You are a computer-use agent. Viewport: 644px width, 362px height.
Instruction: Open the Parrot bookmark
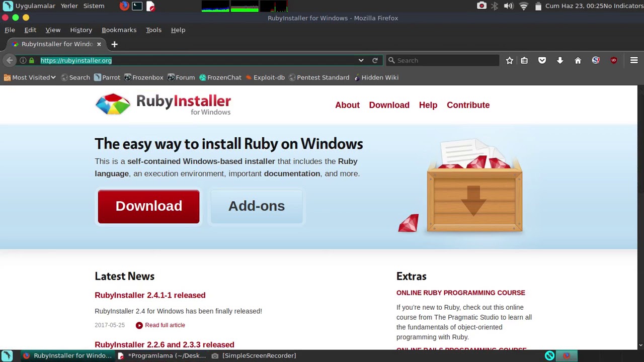[107, 77]
